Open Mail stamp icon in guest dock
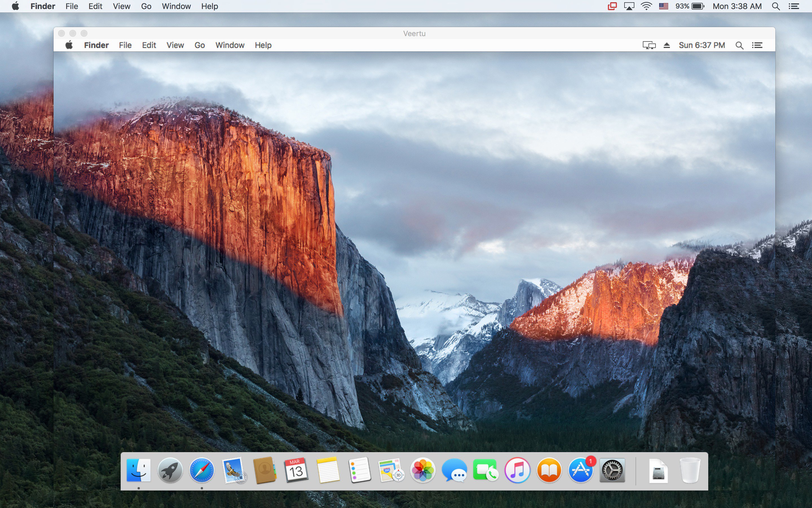This screenshot has height=508, width=812. [x=234, y=470]
